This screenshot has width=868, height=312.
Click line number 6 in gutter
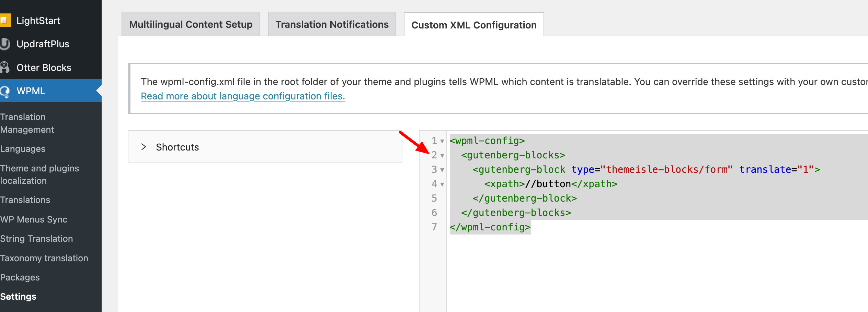[434, 213]
